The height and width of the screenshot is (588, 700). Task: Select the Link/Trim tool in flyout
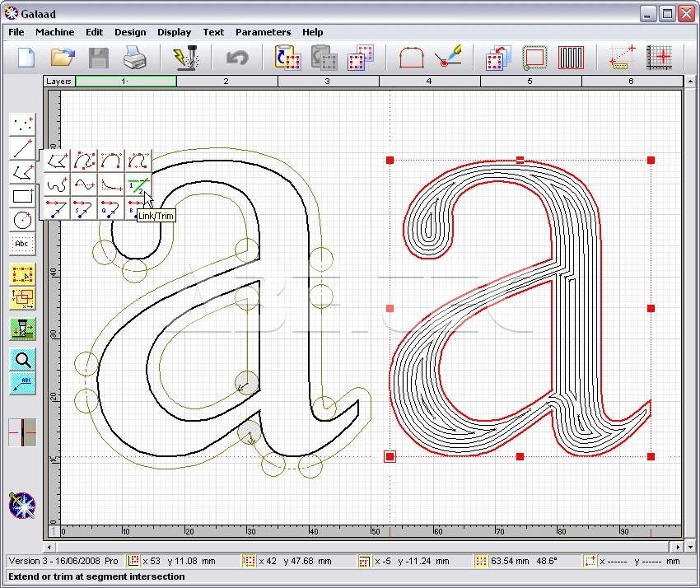pyautogui.click(x=138, y=184)
